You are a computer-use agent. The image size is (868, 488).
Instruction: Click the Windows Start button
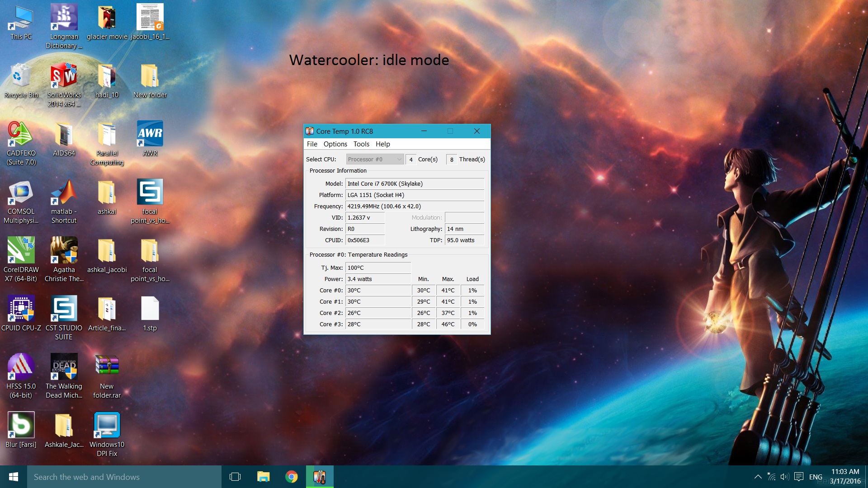pyautogui.click(x=14, y=477)
